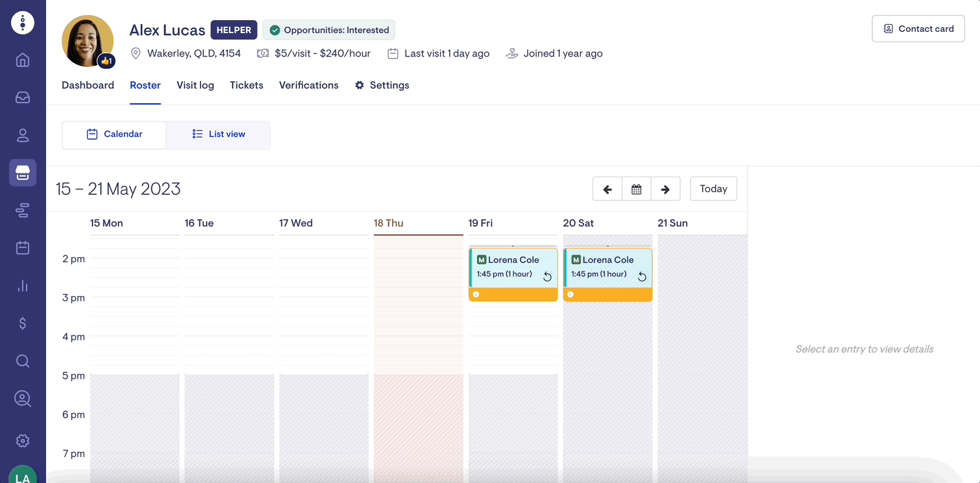Image resolution: width=980 pixels, height=483 pixels.
Task: Click the three-dot app menu logo
Action: (x=23, y=23)
